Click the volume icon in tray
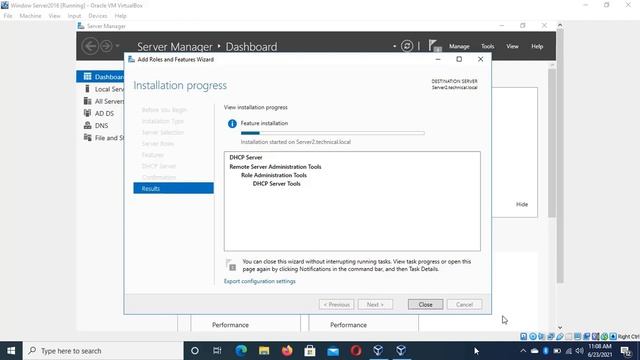Screen dimensions: 640x360 580,351
